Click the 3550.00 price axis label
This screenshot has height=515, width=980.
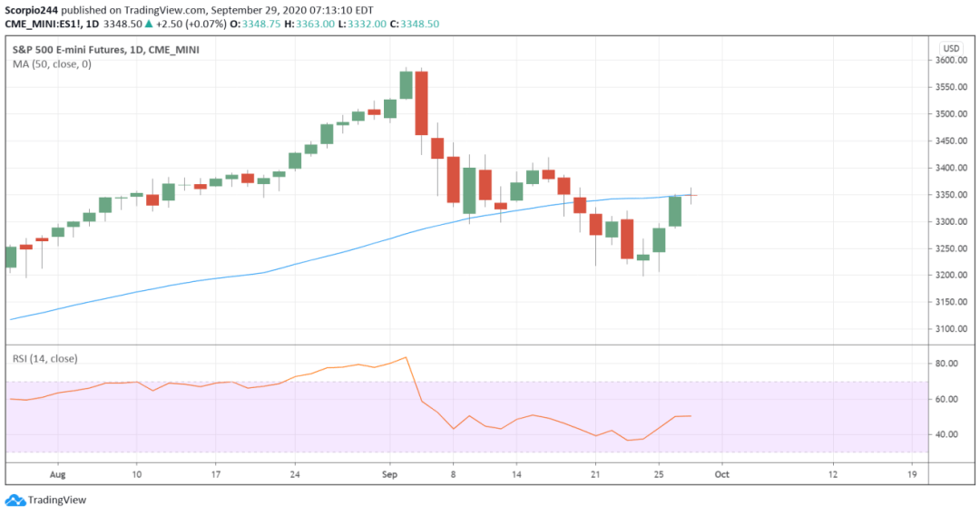[x=951, y=87]
